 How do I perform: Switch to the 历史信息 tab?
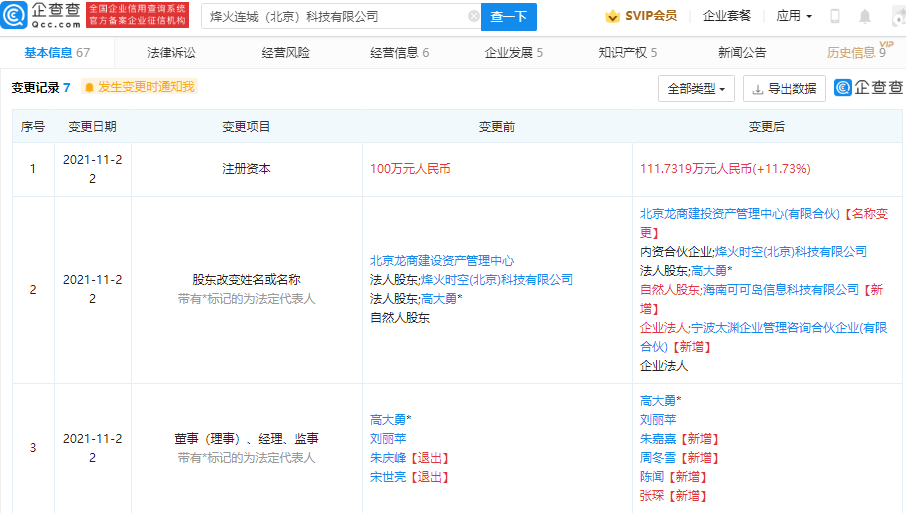pos(856,53)
